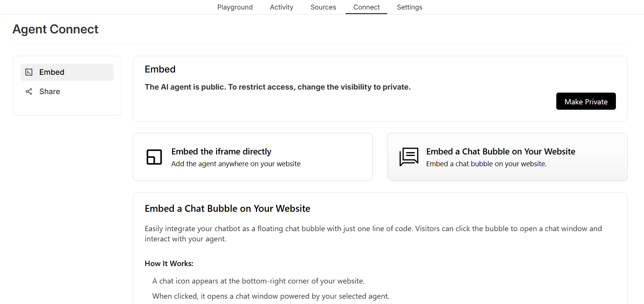This screenshot has height=304, width=644.
Task: Choose Embed a Chat Bubble card
Action: click(x=507, y=157)
